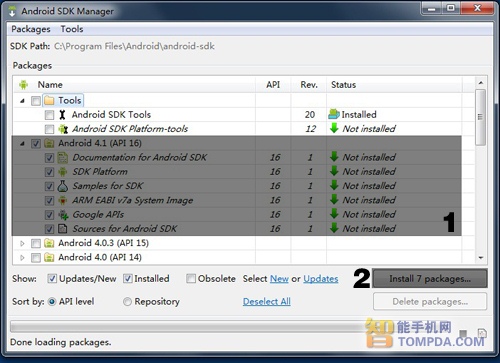Toggle the Installed show checkbox
500x363 pixels.
coord(128,278)
